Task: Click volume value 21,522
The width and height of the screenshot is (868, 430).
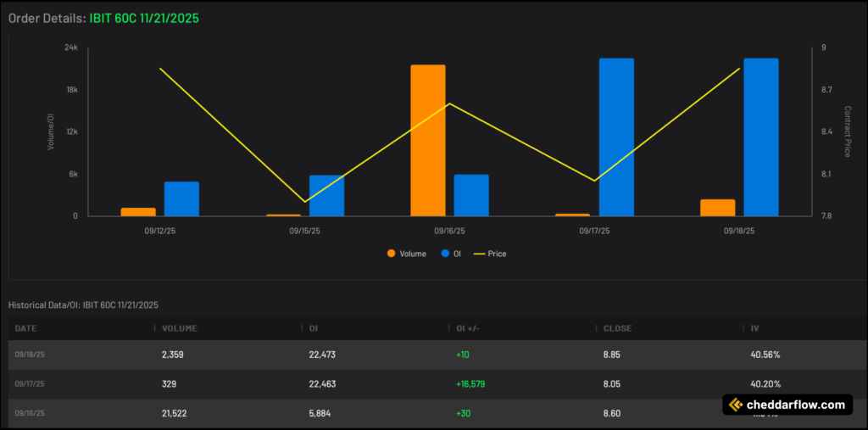Action: pos(175,413)
